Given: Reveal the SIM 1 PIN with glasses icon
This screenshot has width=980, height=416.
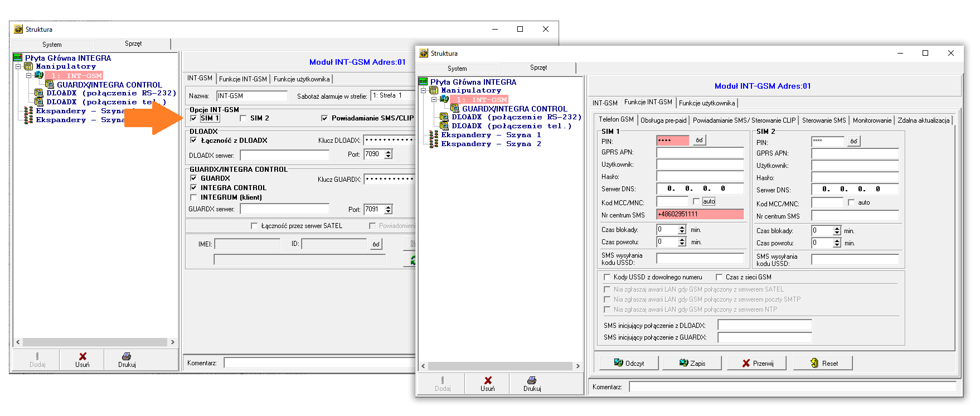Looking at the screenshot, I should tap(699, 141).
